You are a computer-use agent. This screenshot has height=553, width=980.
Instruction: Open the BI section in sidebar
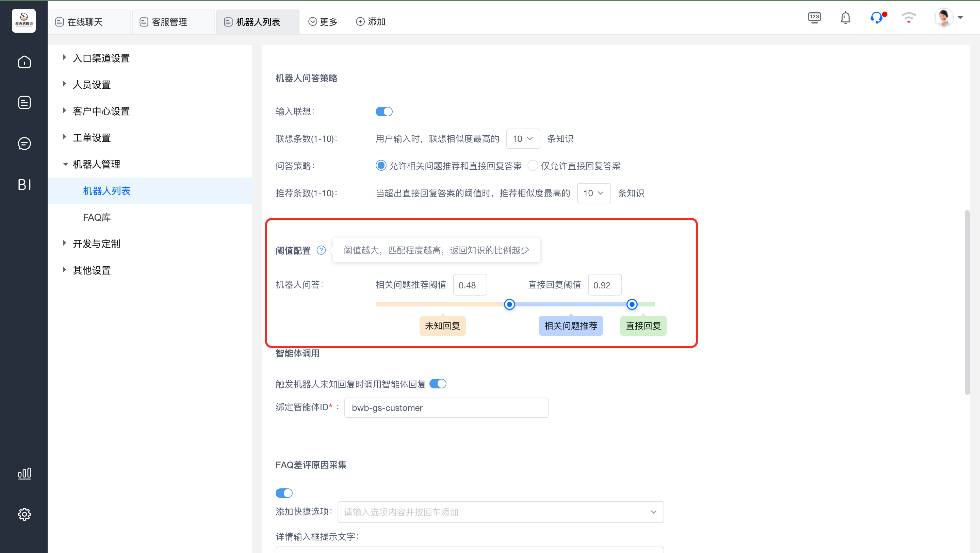(24, 184)
